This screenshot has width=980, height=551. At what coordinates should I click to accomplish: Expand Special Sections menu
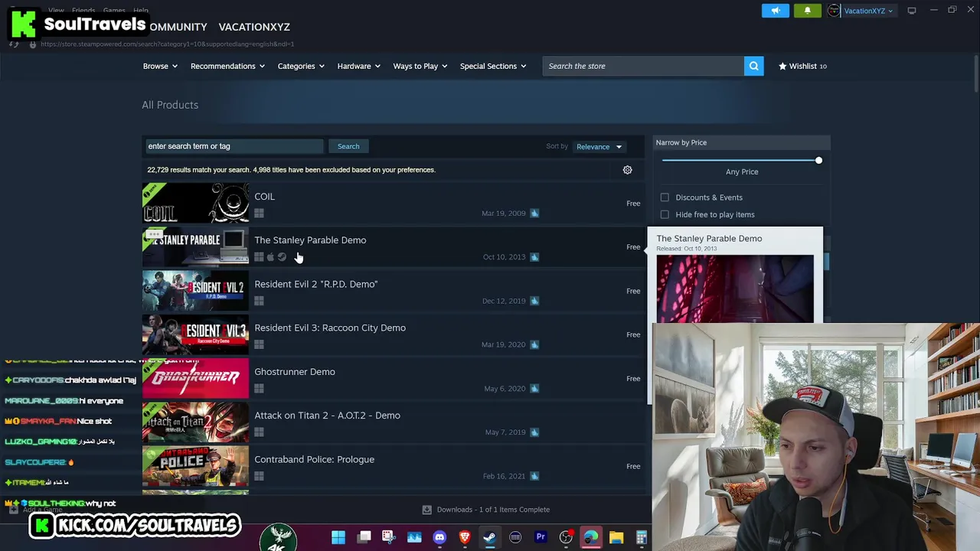tap(493, 66)
